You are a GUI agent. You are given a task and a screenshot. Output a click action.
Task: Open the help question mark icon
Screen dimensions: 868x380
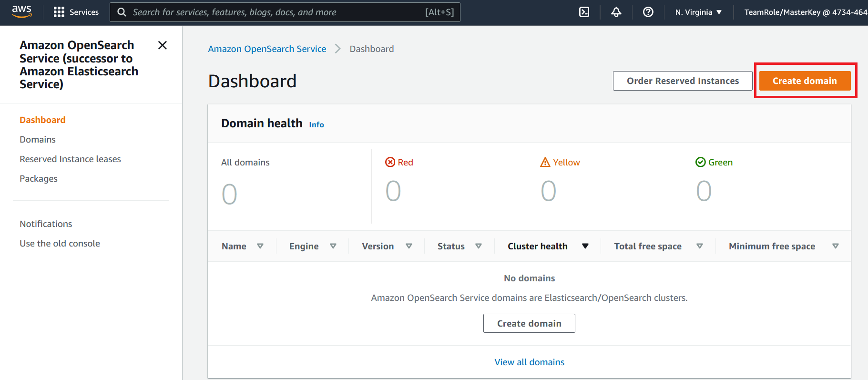pyautogui.click(x=648, y=12)
